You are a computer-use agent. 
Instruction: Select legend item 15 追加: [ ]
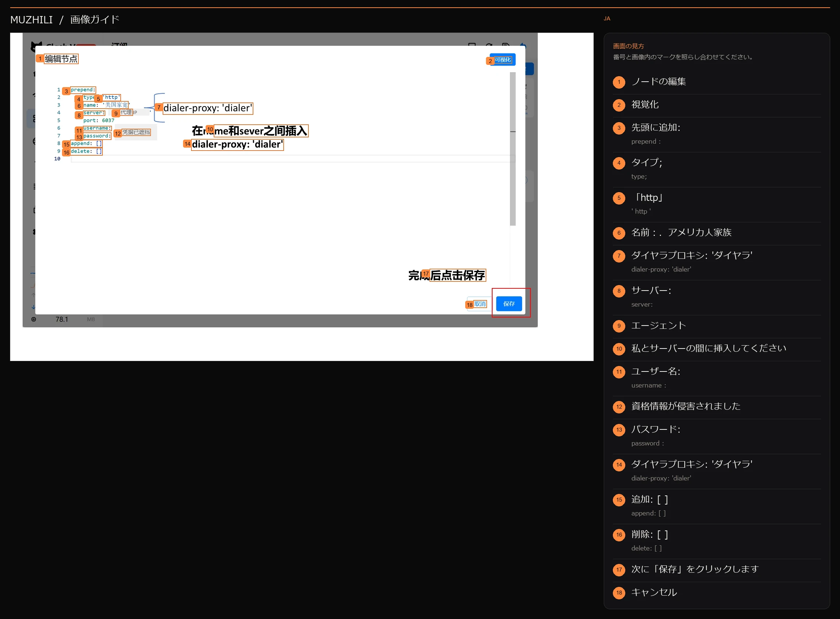(717, 507)
